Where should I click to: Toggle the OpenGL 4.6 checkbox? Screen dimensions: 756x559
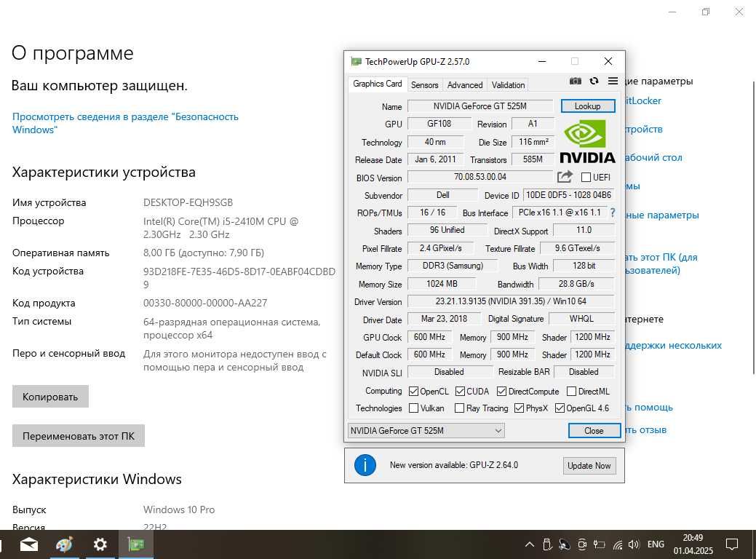(x=560, y=408)
